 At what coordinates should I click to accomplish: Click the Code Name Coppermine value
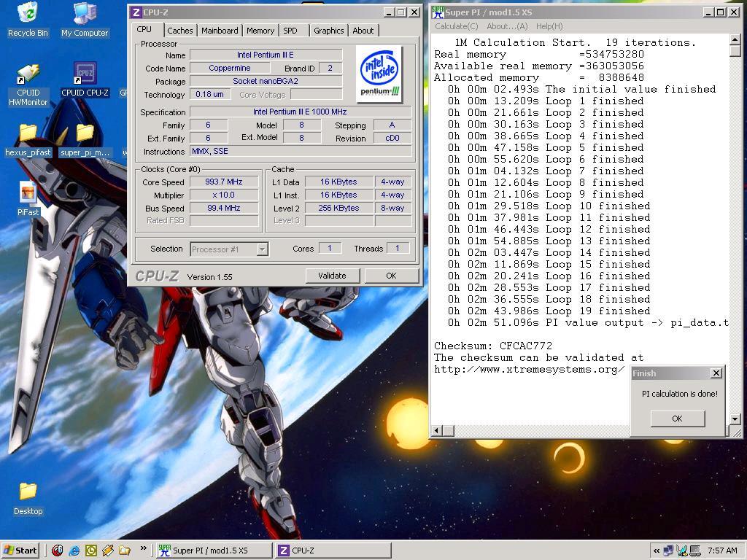coord(230,68)
